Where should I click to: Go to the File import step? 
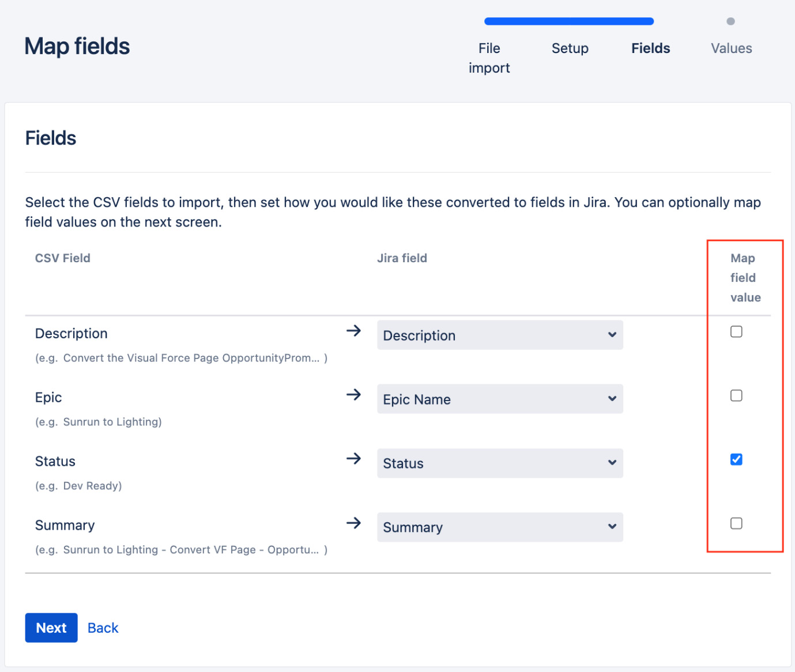coord(489,58)
